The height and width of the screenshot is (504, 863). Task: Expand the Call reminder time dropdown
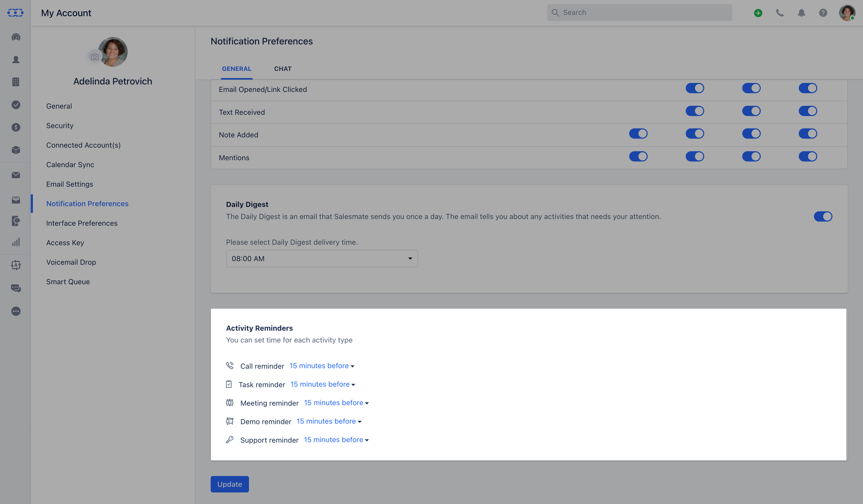[x=322, y=366]
